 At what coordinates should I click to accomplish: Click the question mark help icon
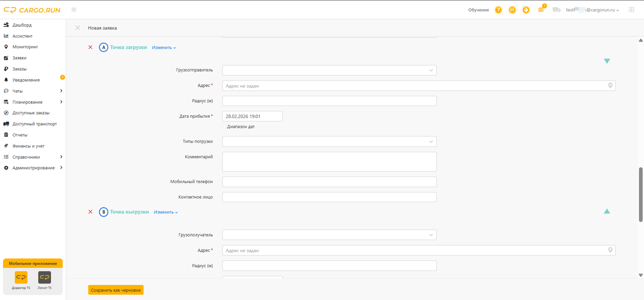pos(498,10)
